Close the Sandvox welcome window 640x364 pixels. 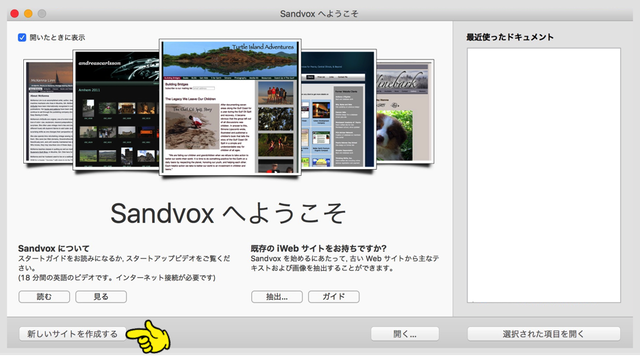(15, 13)
